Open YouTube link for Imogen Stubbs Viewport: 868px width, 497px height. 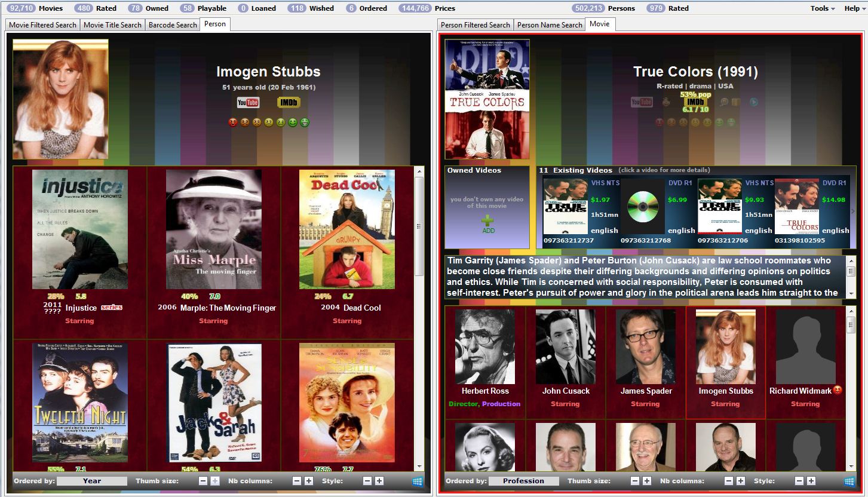click(248, 103)
